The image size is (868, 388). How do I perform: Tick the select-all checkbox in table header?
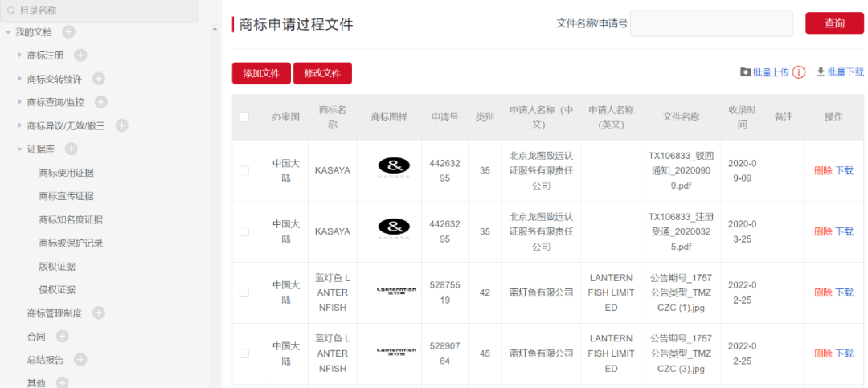[x=244, y=117]
